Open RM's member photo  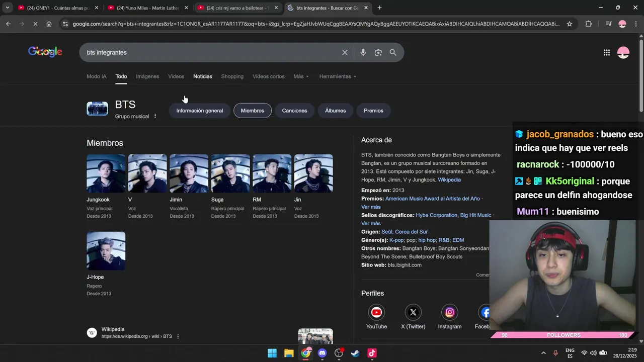click(x=272, y=173)
